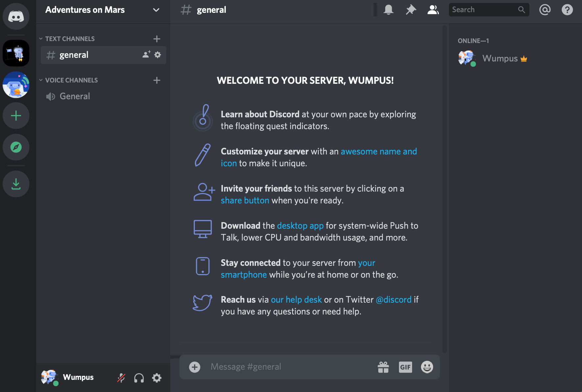Click the phone icon beside Stay connected

203,266
